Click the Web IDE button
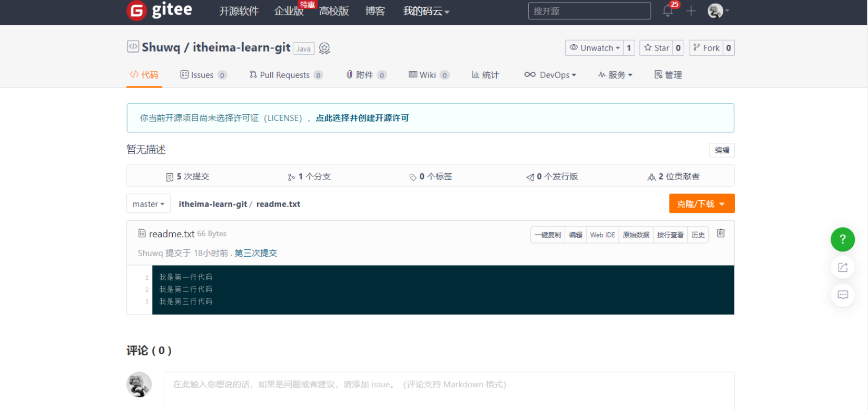868x410 pixels. tap(602, 235)
